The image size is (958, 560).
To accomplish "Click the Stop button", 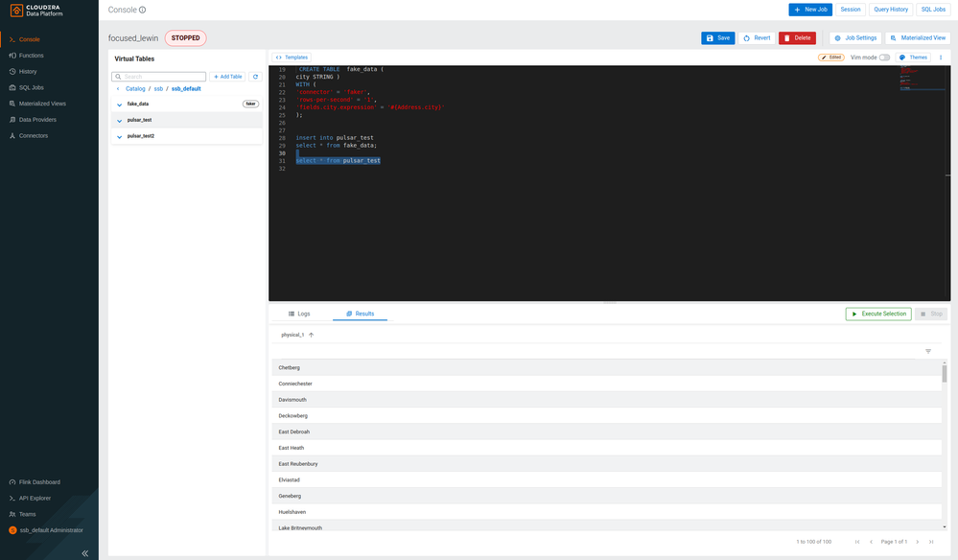I will tap(931, 314).
